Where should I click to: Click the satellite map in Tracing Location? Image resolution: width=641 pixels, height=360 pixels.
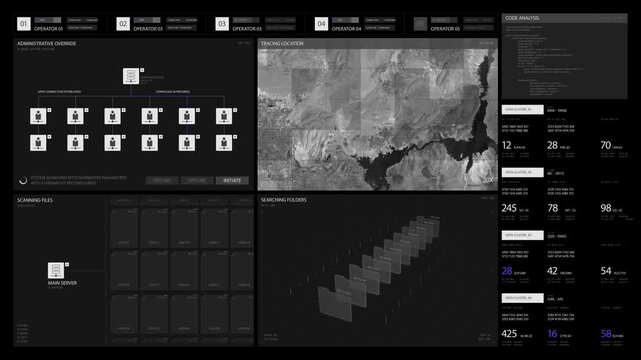click(x=377, y=119)
